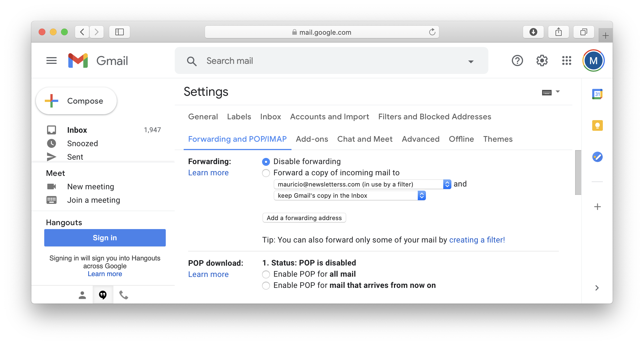Select the Forwarding and POP/IMAP tab
Viewport: 644px width, 345px height.
point(237,139)
